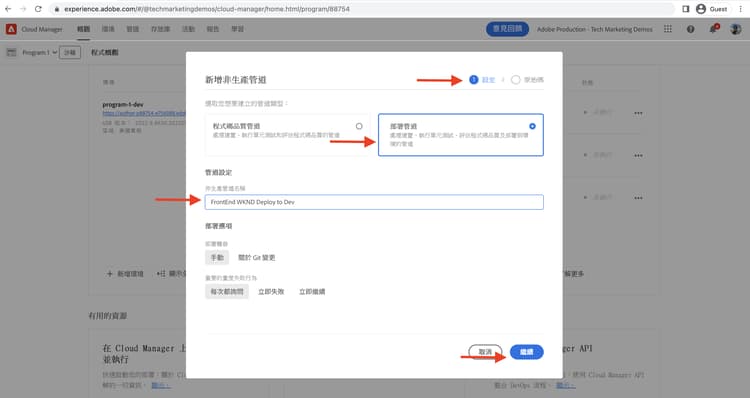
Task: Click step 2 原始碼 in dialog stepper
Action: click(x=527, y=80)
